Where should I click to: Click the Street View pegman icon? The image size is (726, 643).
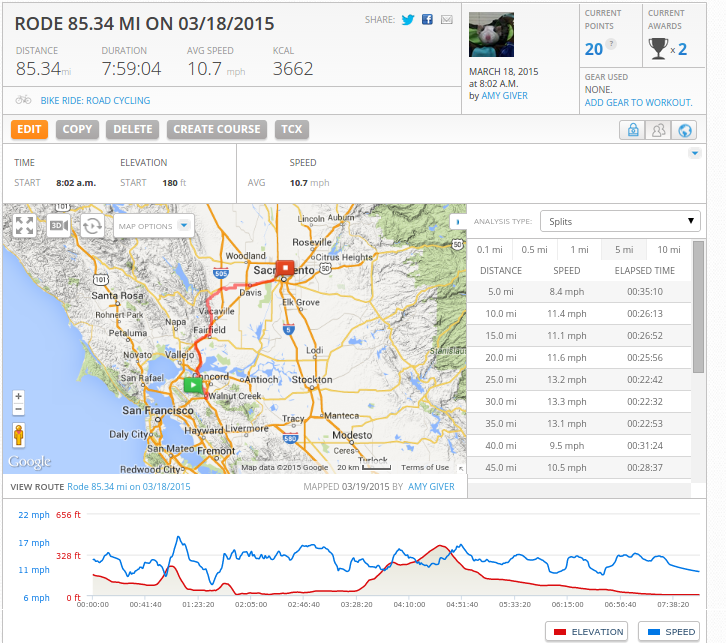pos(18,434)
